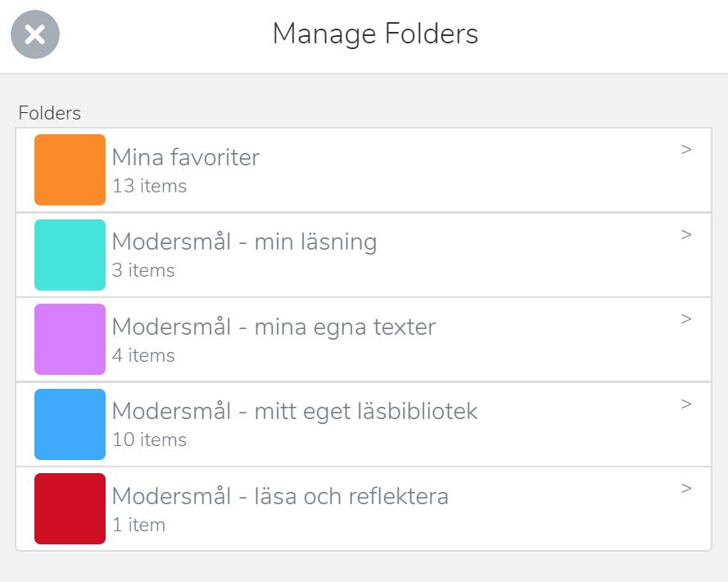Click the purple mina egna texter swatch
Viewport: 728px width, 582px height.
click(70, 339)
